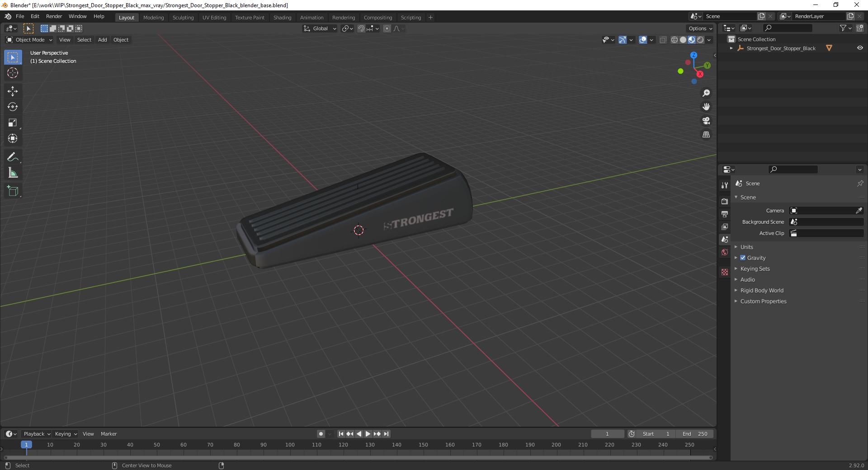This screenshot has height=470, width=868.
Task: Click the Blender logo menu icon
Action: (8, 16)
